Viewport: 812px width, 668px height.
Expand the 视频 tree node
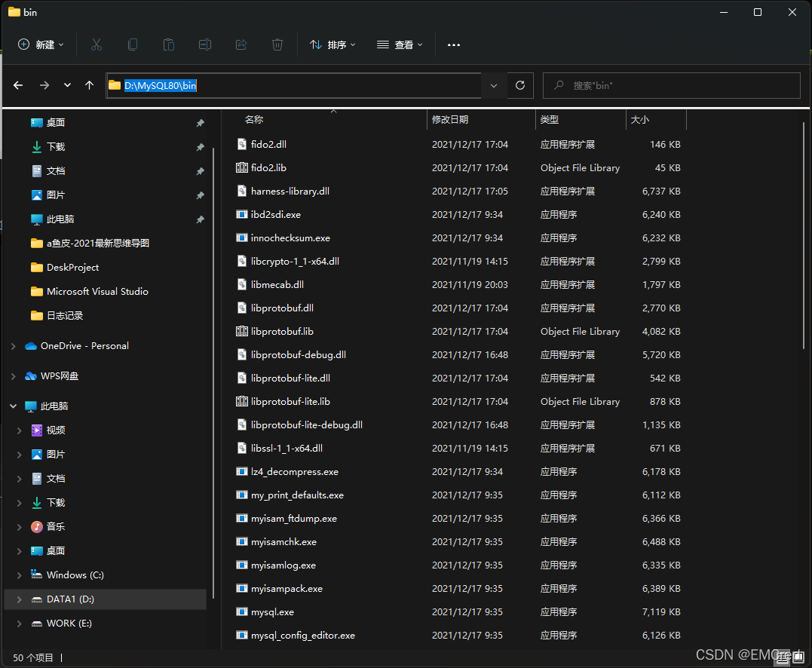(x=19, y=431)
